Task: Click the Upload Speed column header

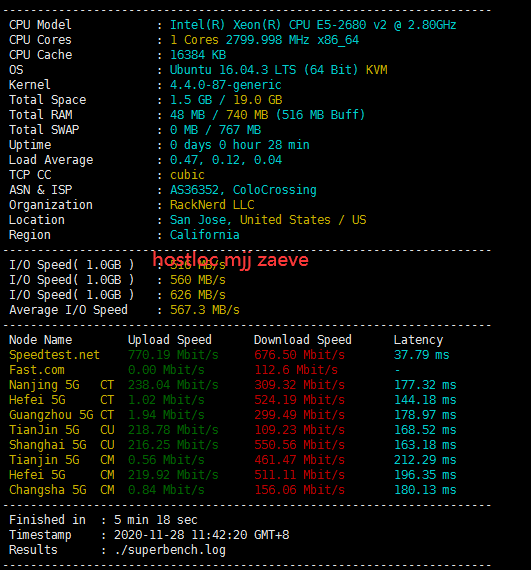Action: (x=170, y=340)
